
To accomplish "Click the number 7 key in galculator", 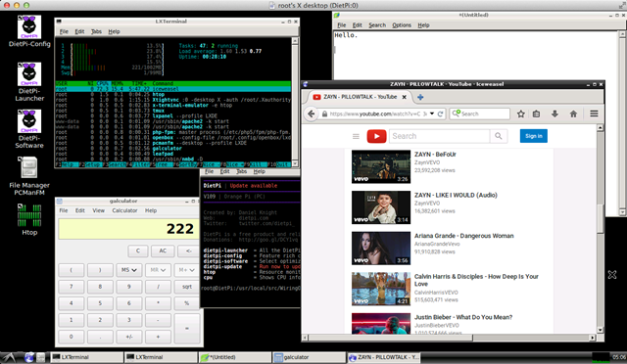I will point(72,287).
